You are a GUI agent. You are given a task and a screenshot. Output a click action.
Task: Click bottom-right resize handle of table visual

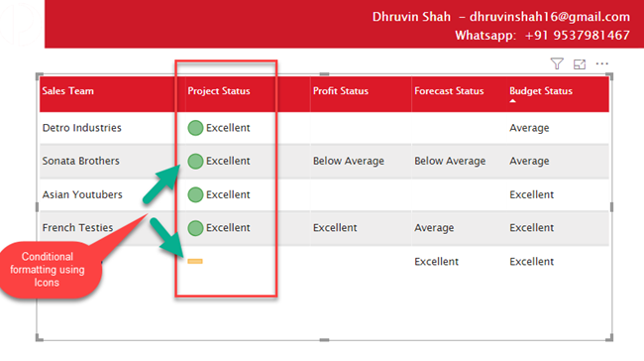(609, 337)
